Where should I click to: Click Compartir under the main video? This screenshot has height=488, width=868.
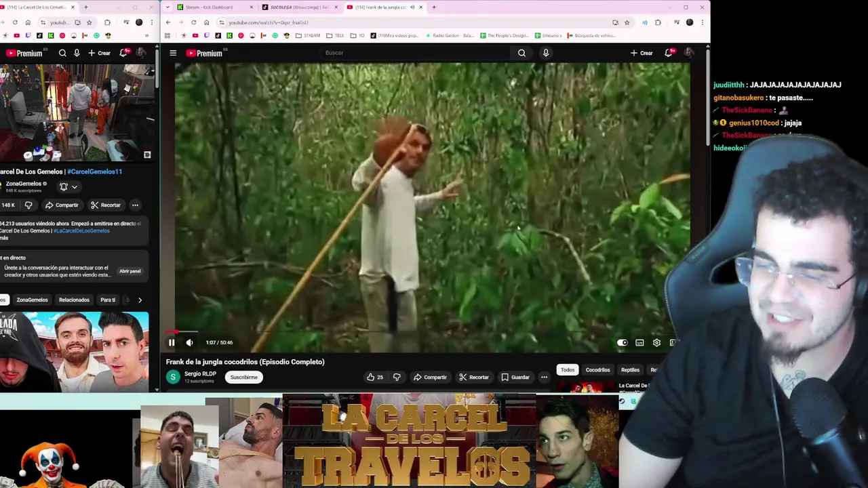[x=430, y=377]
